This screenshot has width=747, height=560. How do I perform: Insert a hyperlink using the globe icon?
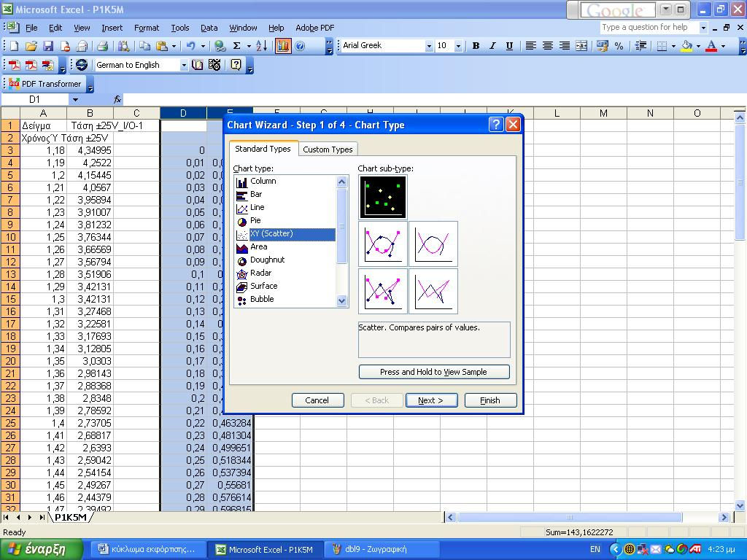pos(220,46)
